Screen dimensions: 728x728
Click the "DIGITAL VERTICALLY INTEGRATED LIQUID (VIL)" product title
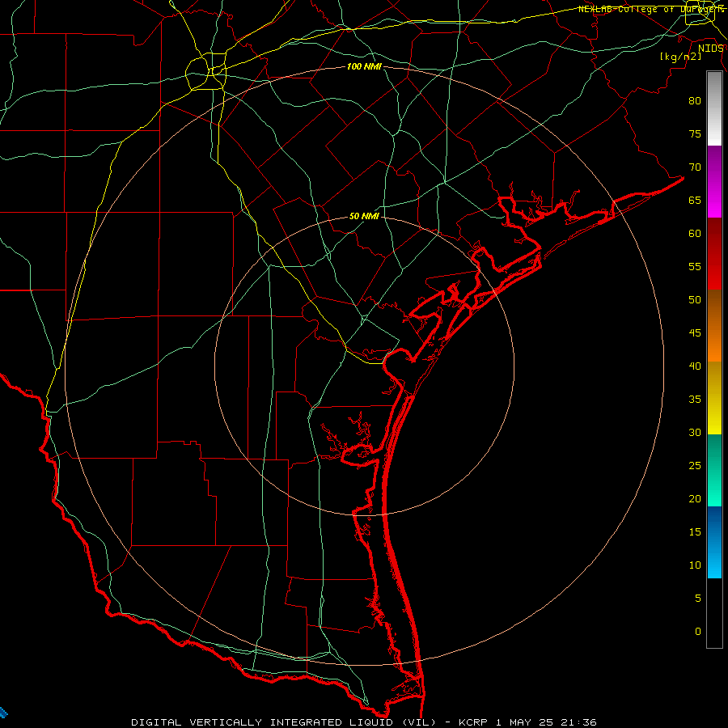pos(284,722)
